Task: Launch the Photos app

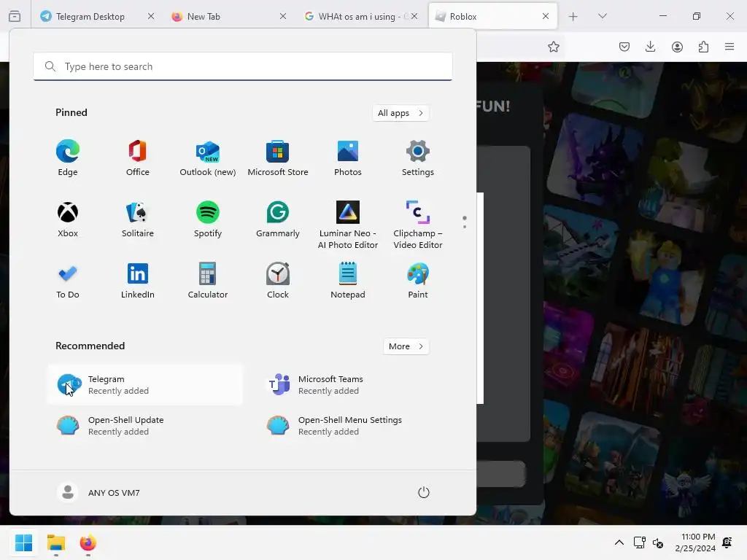Action: 348,158
